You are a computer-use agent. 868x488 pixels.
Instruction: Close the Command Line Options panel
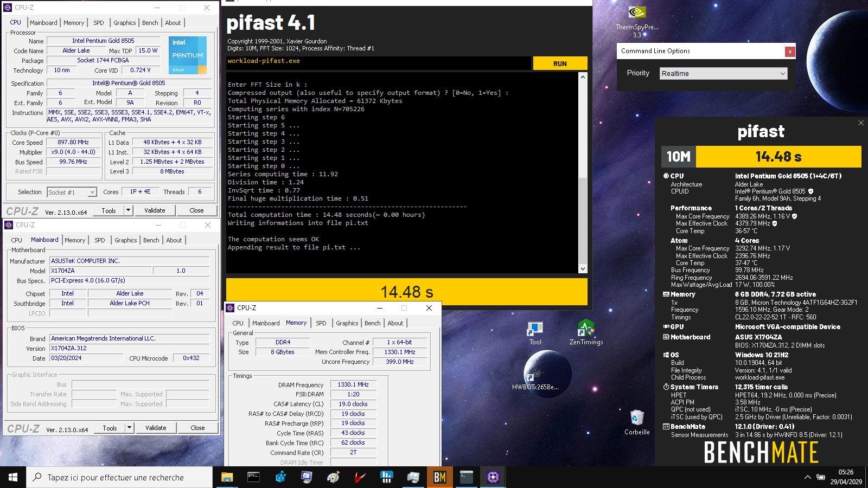(x=790, y=52)
